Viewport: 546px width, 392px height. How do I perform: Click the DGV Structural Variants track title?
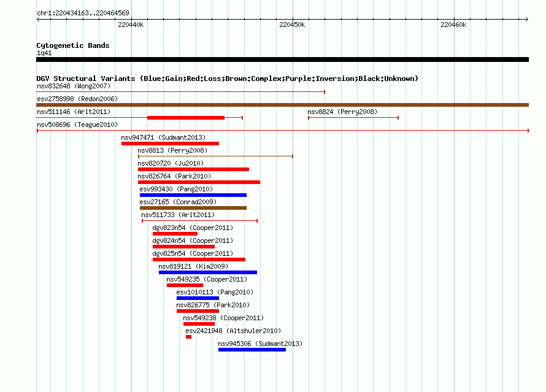(228, 79)
